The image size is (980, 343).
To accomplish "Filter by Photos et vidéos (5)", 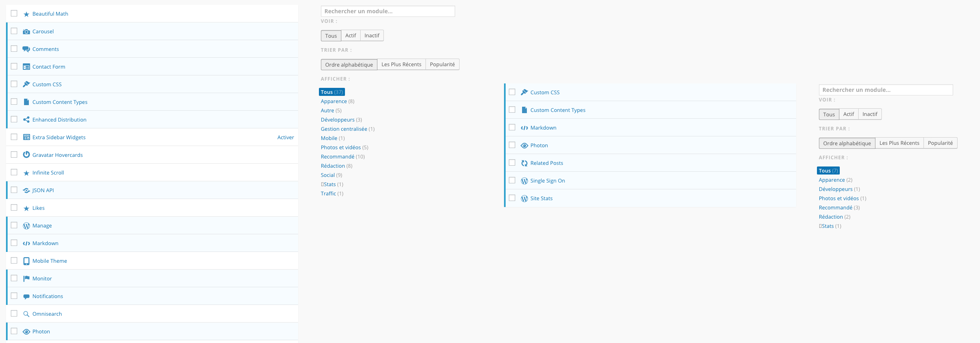I will (344, 148).
